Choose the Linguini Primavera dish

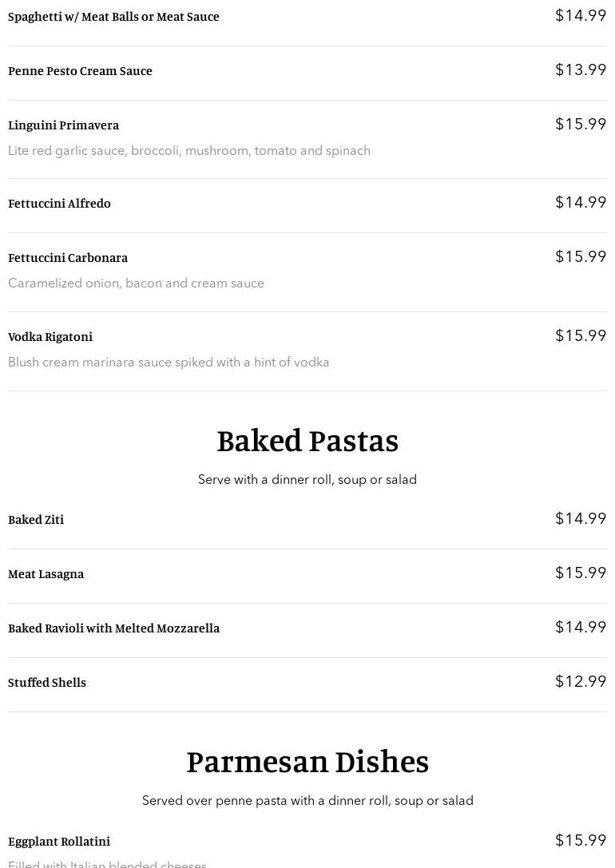63,125
